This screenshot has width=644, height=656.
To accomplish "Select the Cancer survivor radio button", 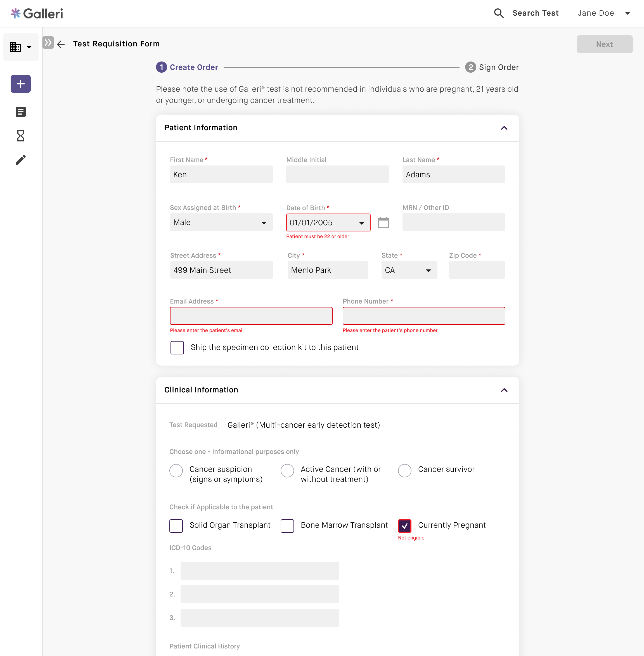I will pos(404,470).
